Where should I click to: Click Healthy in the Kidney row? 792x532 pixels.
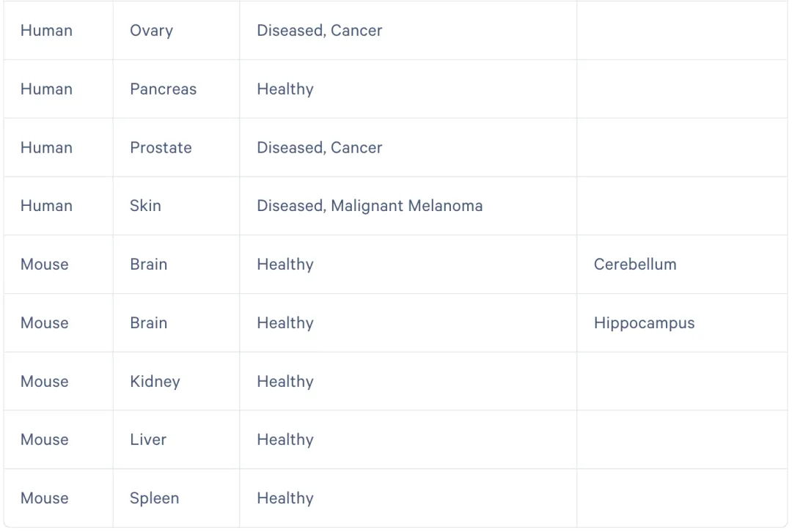click(285, 382)
